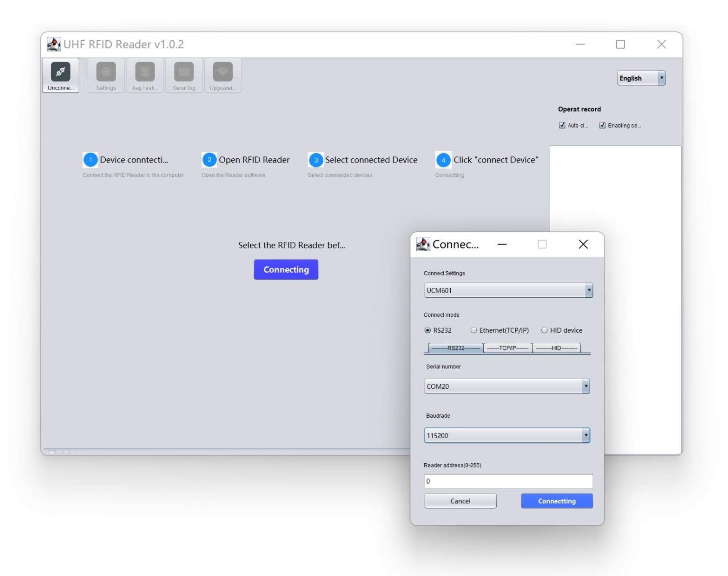Image resolution: width=728 pixels, height=576 pixels.
Task: Switch to the HID tab
Action: pos(557,347)
